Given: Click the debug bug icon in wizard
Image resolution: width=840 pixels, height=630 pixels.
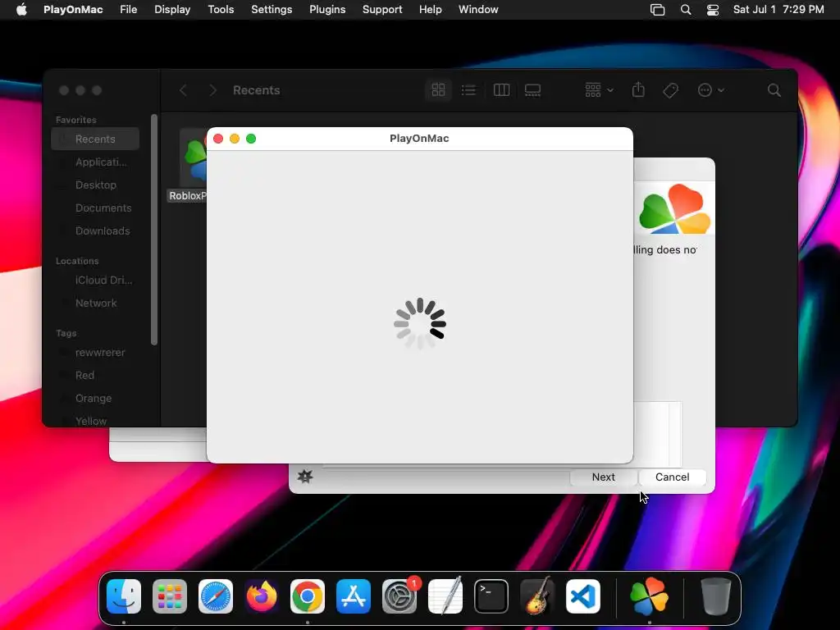Looking at the screenshot, I should point(305,477).
